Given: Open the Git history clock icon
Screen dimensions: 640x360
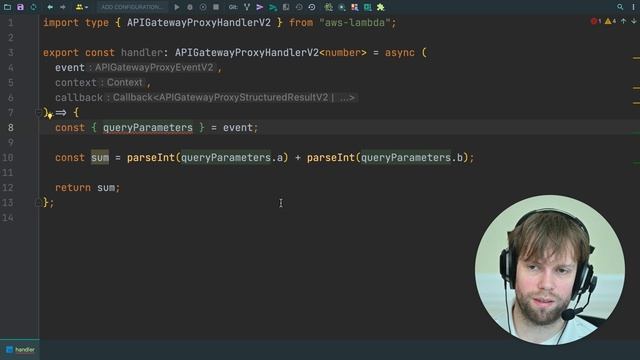Looking at the screenshot, I should coord(299,7).
